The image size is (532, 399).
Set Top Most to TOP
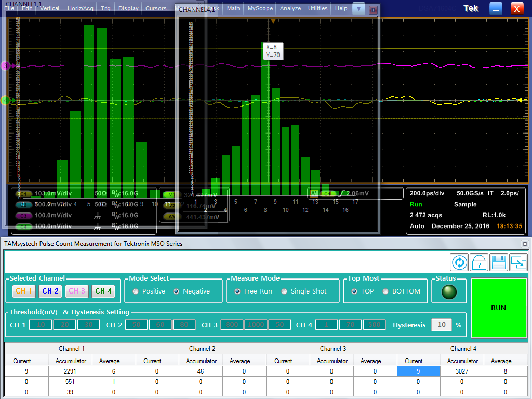[354, 291]
